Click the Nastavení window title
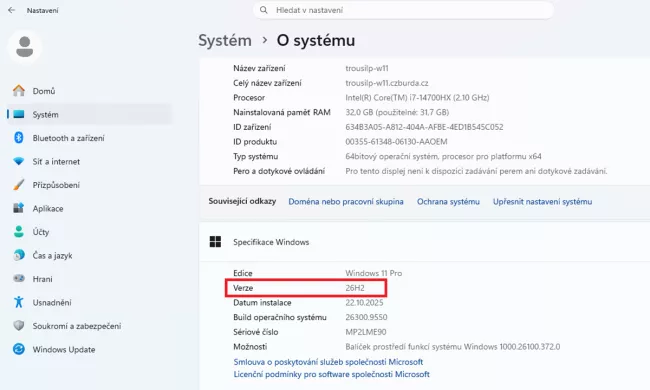This screenshot has width=650, height=390. (x=42, y=10)
